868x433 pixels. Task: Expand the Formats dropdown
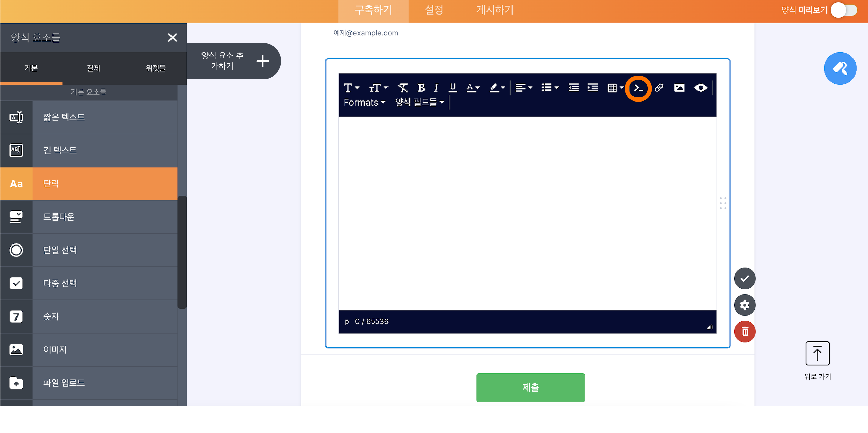click(364, 102)
